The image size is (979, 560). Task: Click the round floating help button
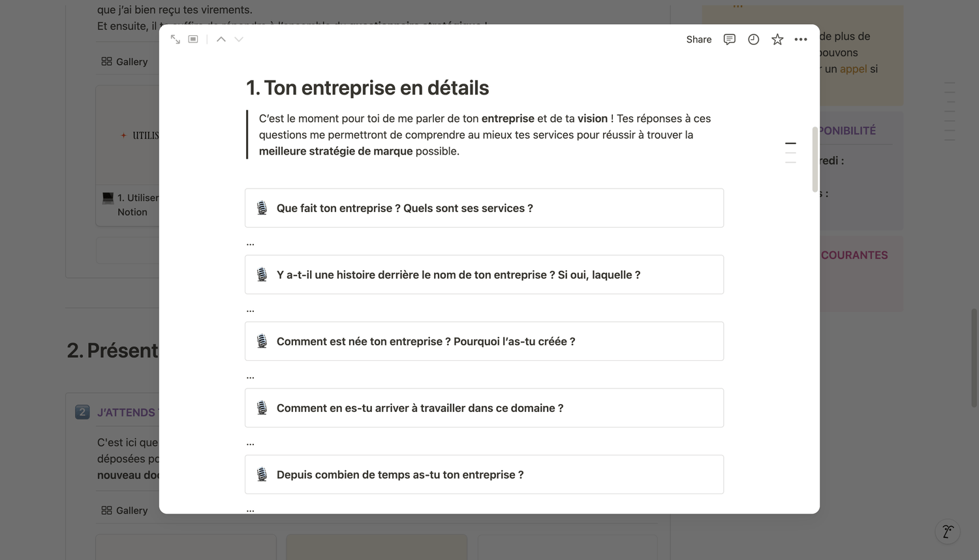948,531
